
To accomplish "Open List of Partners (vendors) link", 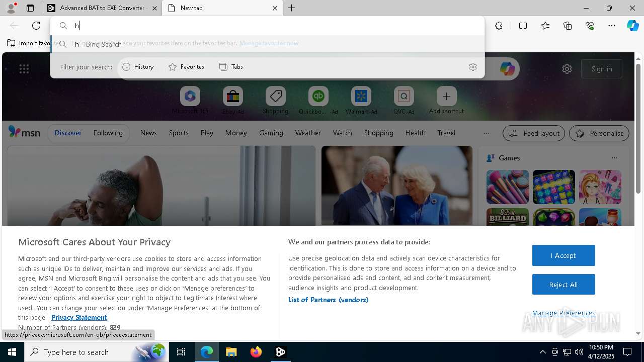I will (328, 300).
